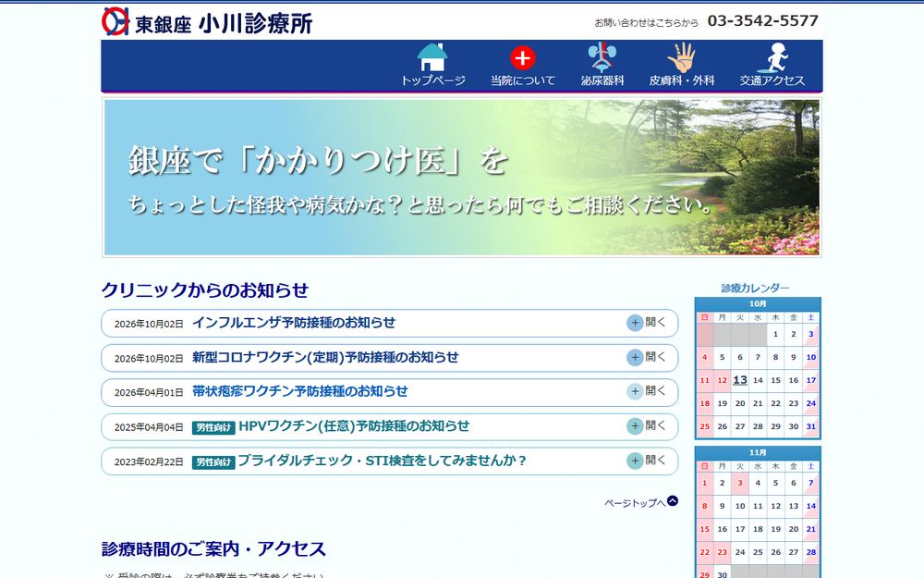Click the hero banner image 銀座でかかりつけ医を
924x578 pixels.
tap(462, 178)
